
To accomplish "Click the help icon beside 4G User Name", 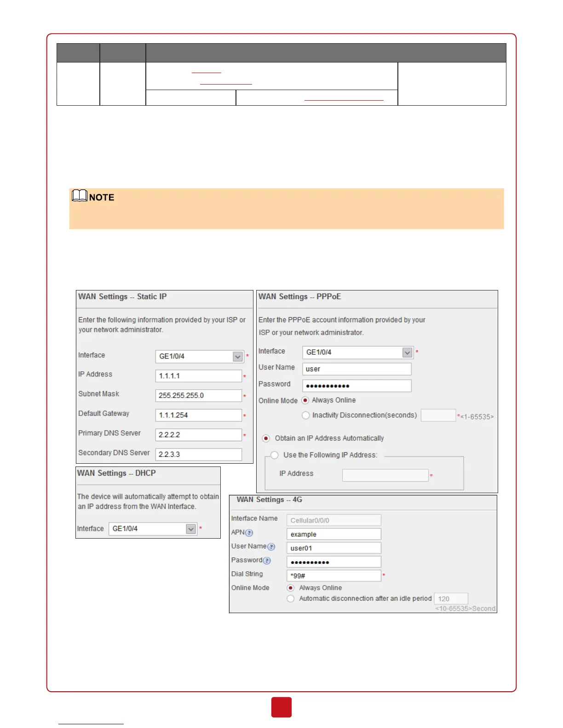I will click(271, 547).
